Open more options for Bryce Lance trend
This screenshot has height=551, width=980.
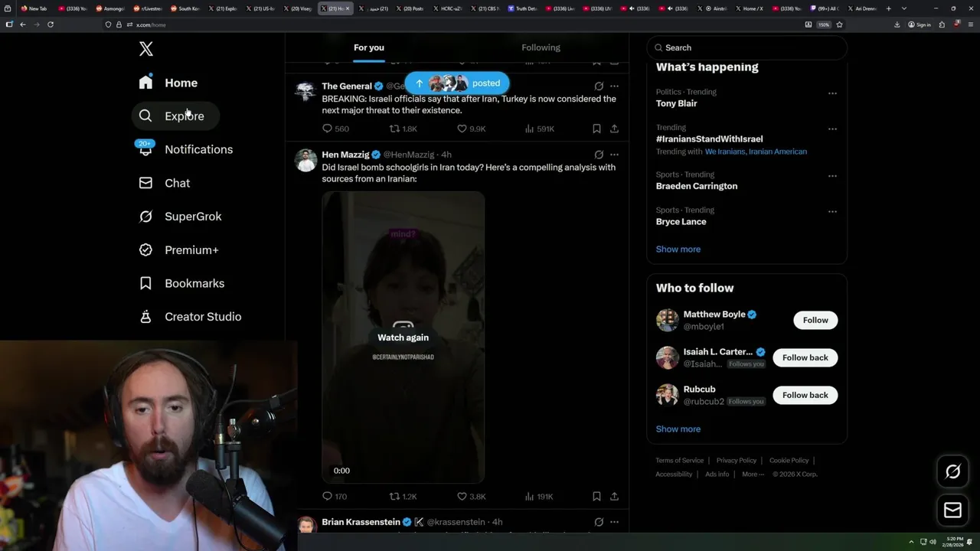[x=832, y=211]
